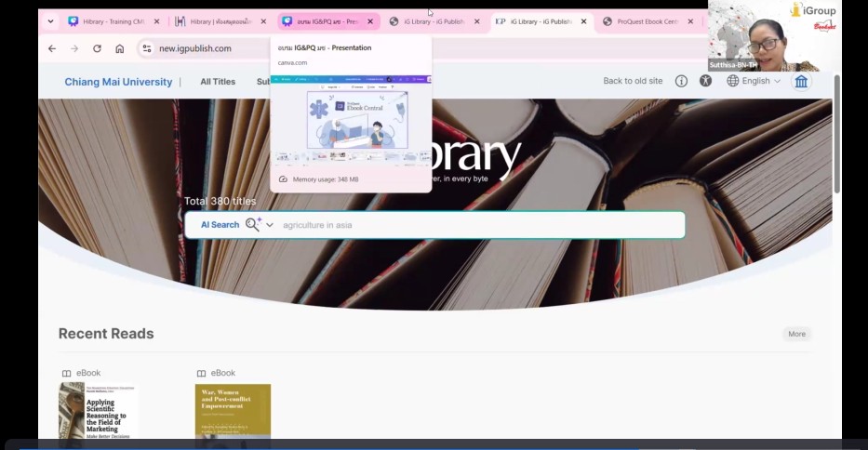Click the site information icon in address bar
Viewport: 868px width, 450px height.
[x=146, y=48]
